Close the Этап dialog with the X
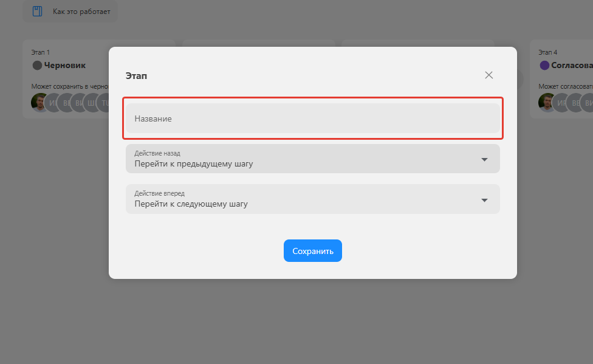593x364 pixels. pos(488,75)
